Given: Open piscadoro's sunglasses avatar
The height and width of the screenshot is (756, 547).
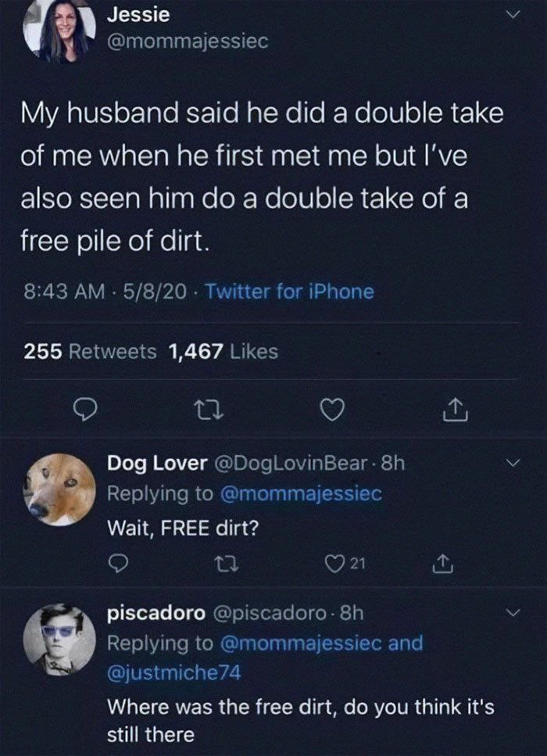Looking at the screenshot, I should click(59, 640).
